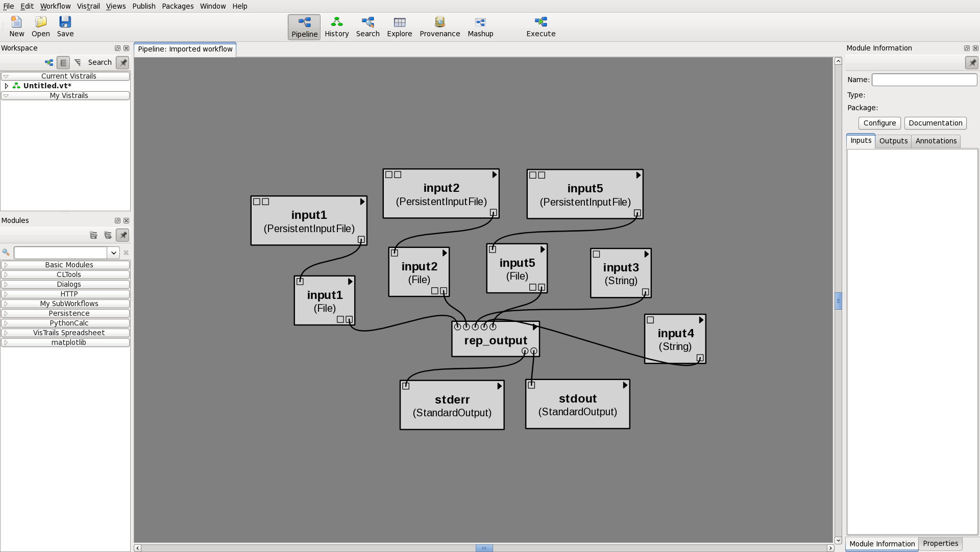Screen dimensions: 980x552
Task: Toggle the Modules panel pin button
Action: coord(122,235)
